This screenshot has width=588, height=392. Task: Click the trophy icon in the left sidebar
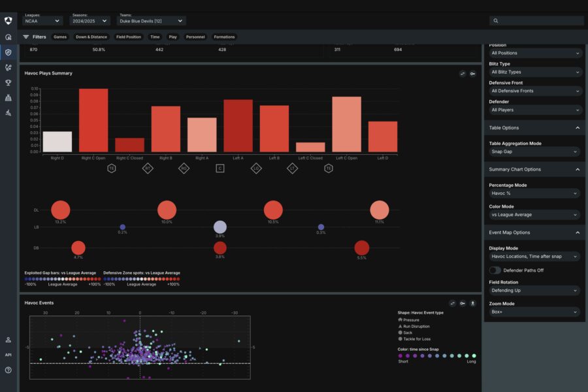point(8,82)
